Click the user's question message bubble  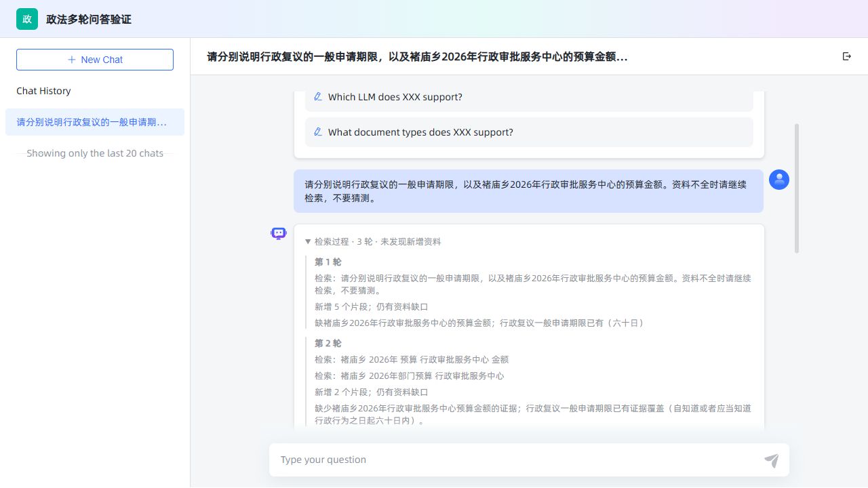528,191
